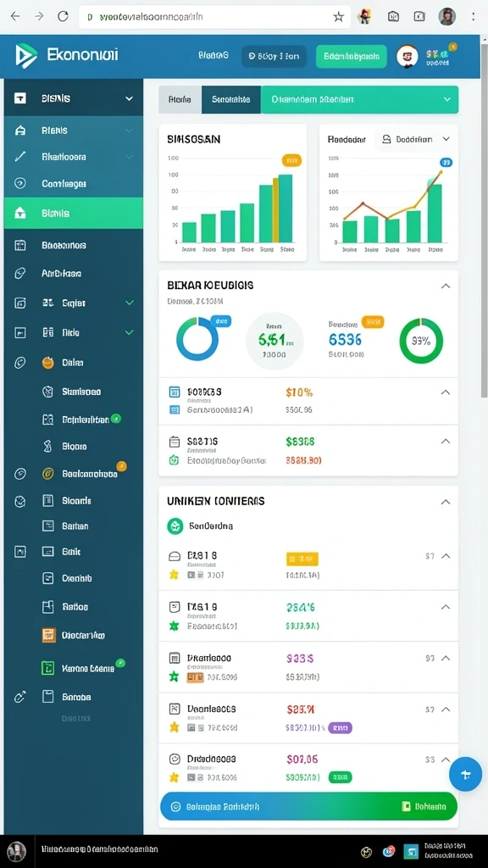Collapse the BIKAR KOEUBIGIS section
This screenshot has height=868, width=488.
(x=445, y=287)
